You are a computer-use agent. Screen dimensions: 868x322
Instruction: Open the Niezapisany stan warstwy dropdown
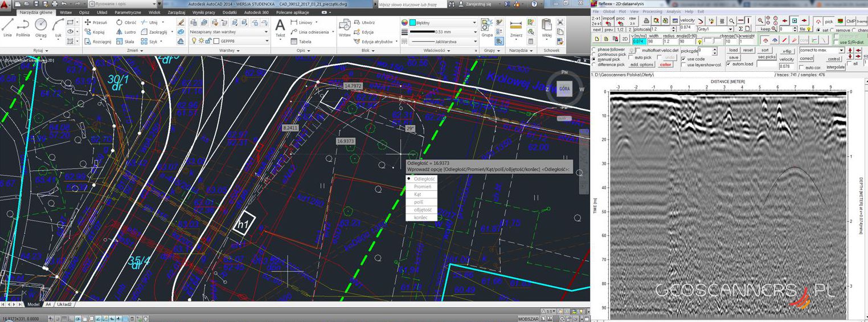click(x=229, y=32)
